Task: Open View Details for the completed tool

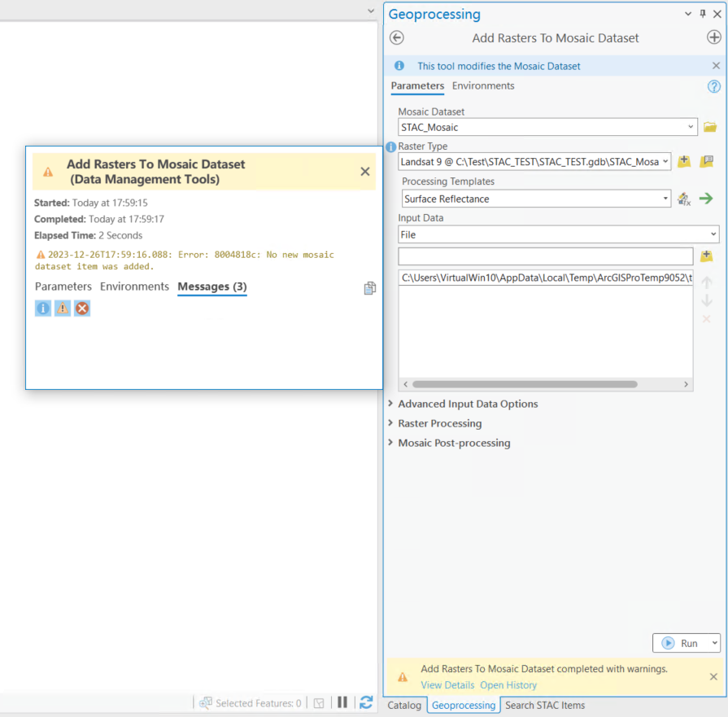Action: [x=447, y=684]
